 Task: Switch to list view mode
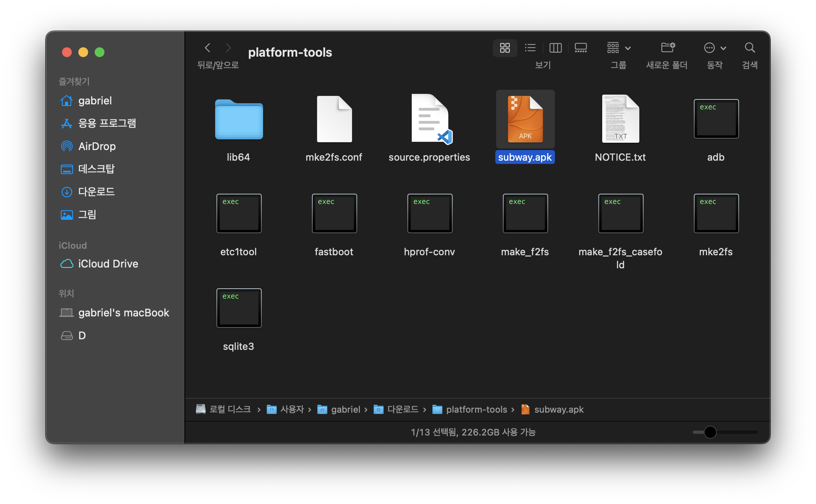[x=530, y=48]
